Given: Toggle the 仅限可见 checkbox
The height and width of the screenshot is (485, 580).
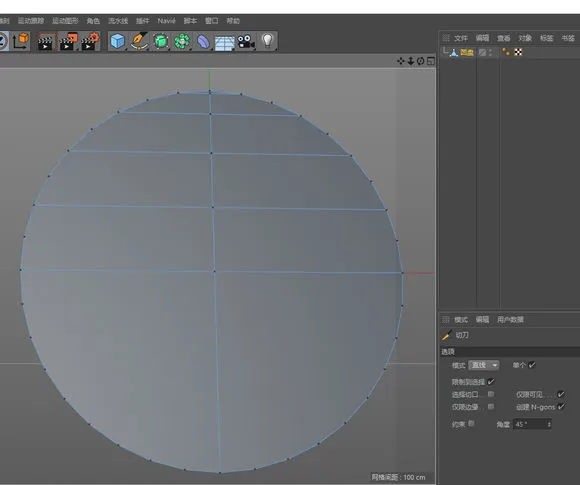Looking at the screenshot, I should 561,394.
